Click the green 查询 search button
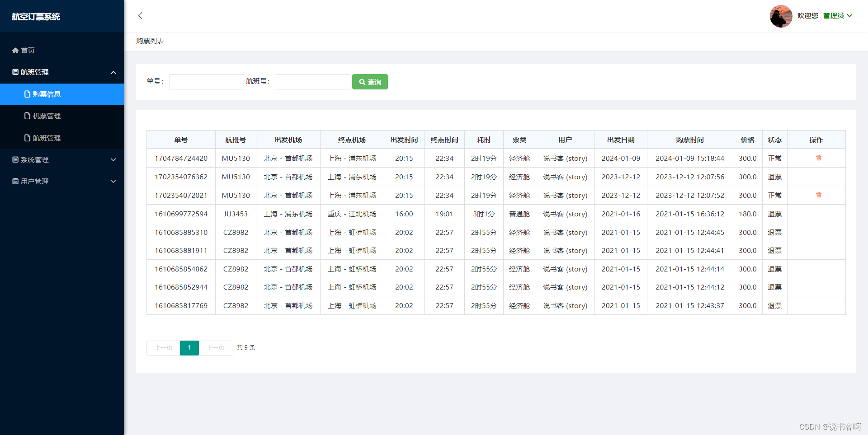Viewport: 868px width, 435px height. 370,82
